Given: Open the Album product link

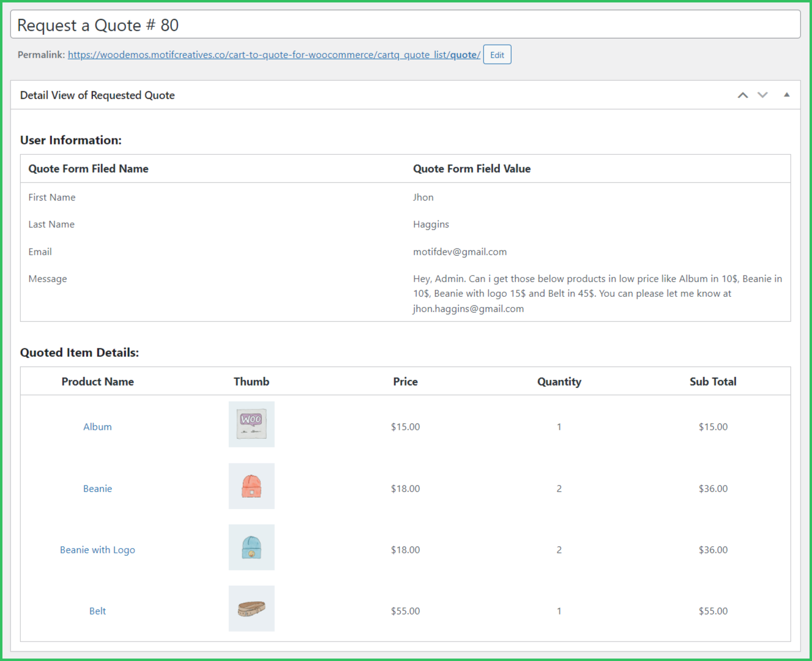Looking at the screenshot, I should coord(97,427).
